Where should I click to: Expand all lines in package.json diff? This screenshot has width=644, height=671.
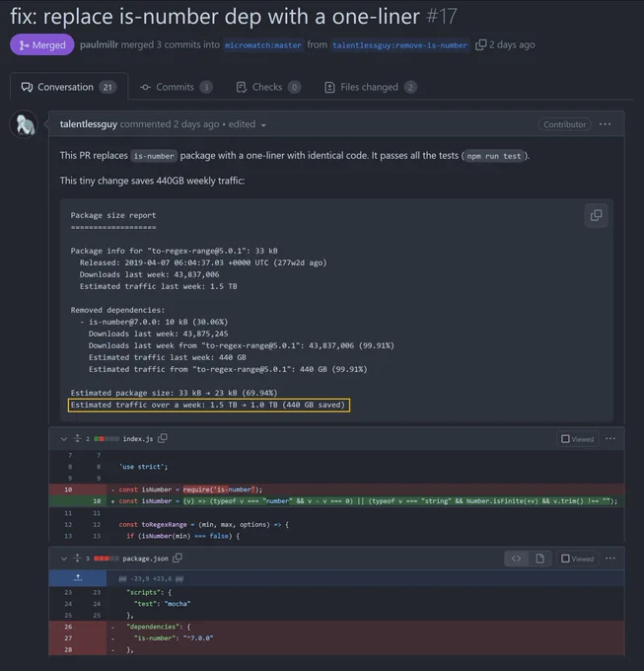(x=77, y=559)
